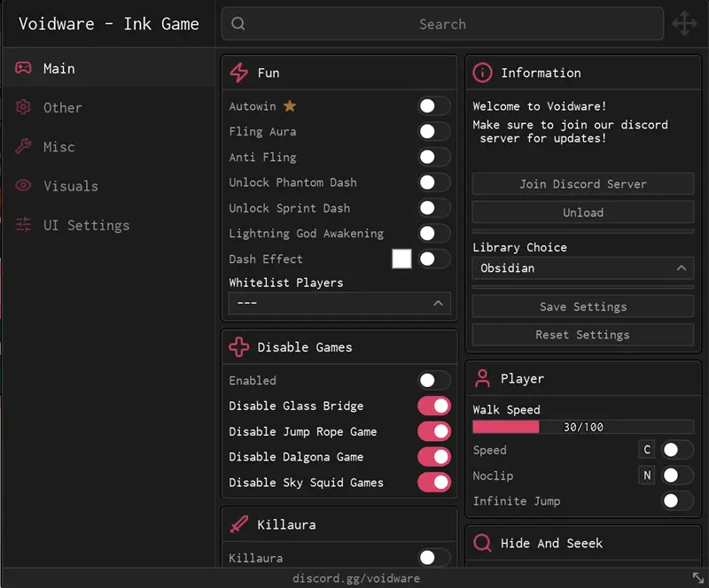Switch off Disable Jump Rope Game
The image size is (709, 588).
[433, 431]
